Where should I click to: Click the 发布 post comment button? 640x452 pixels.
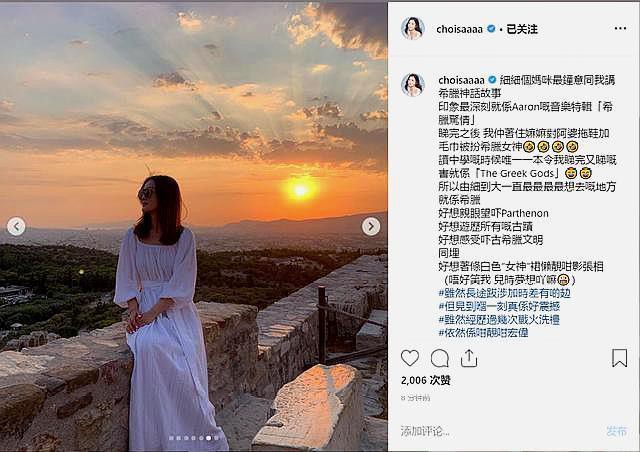[x=616, y=431]
